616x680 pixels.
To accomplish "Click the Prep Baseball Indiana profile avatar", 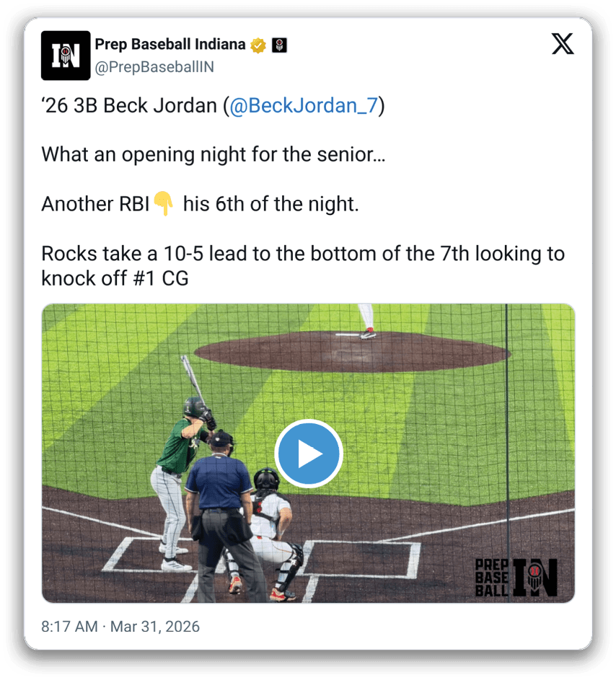I will (66, 56).
